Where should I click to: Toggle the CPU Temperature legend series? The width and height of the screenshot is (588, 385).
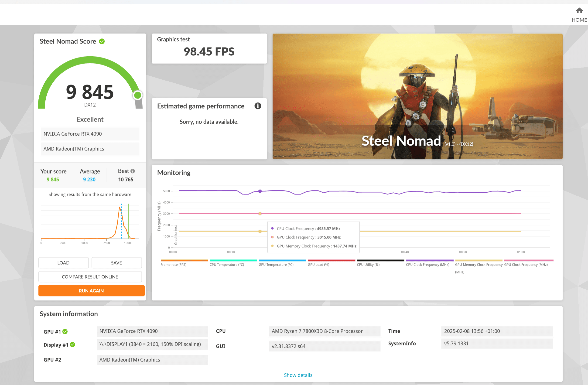[226, 265]
